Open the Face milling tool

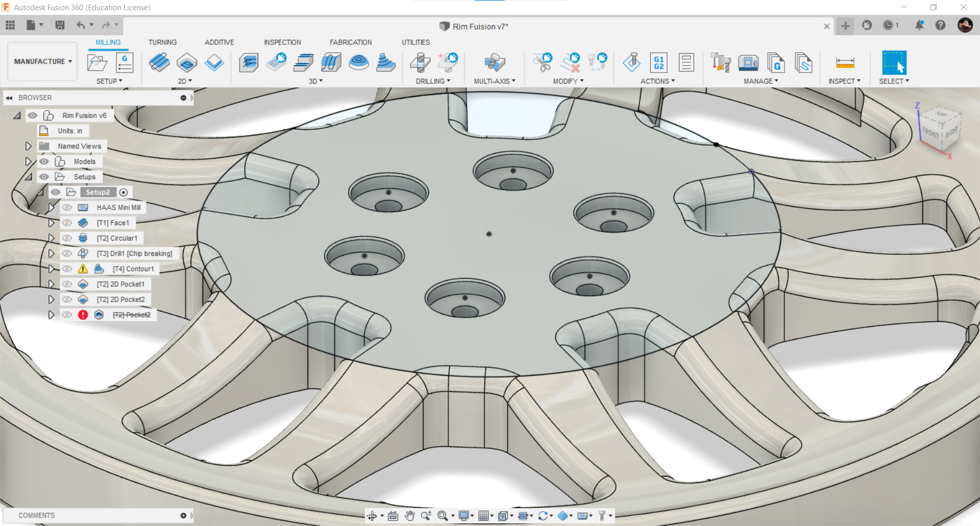tap(160, 62)
